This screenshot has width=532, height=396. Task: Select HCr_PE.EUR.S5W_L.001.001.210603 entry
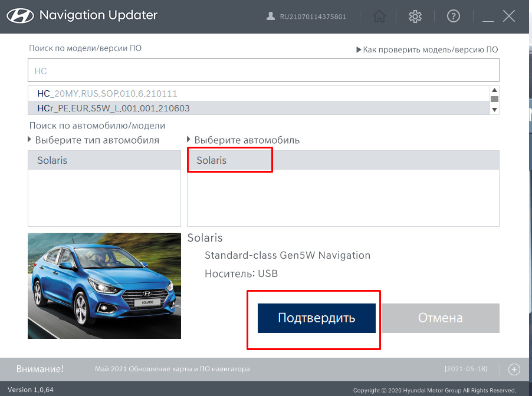[259, 108]
